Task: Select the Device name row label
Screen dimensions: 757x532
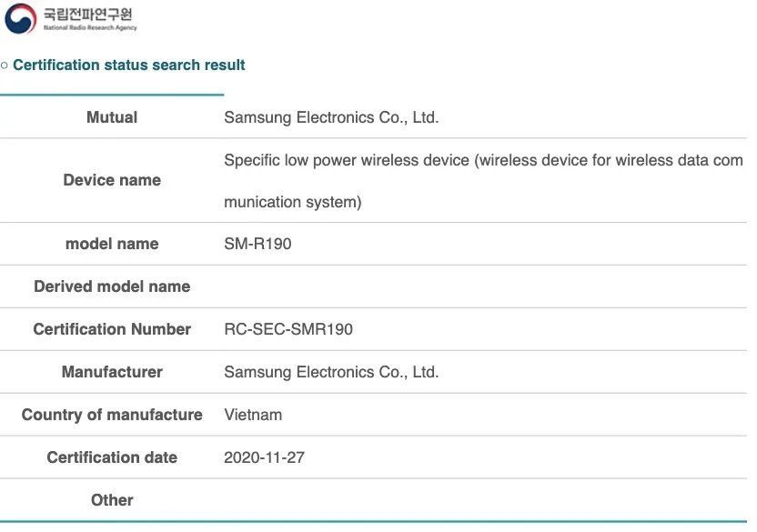Action: point(112,180)
